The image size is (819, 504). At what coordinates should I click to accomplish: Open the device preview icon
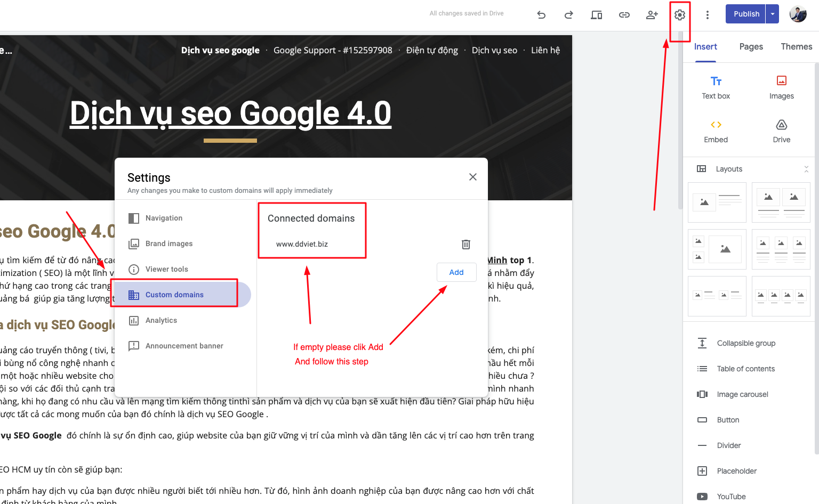(597, 14)
